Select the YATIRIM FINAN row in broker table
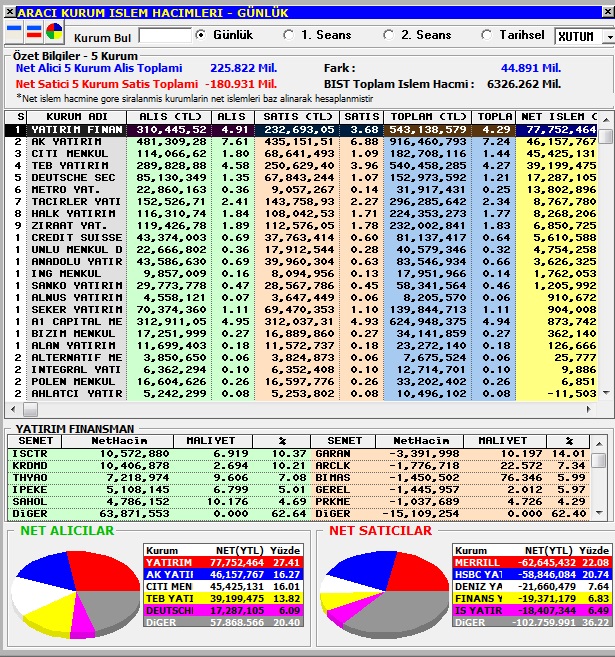 (302, 130)
